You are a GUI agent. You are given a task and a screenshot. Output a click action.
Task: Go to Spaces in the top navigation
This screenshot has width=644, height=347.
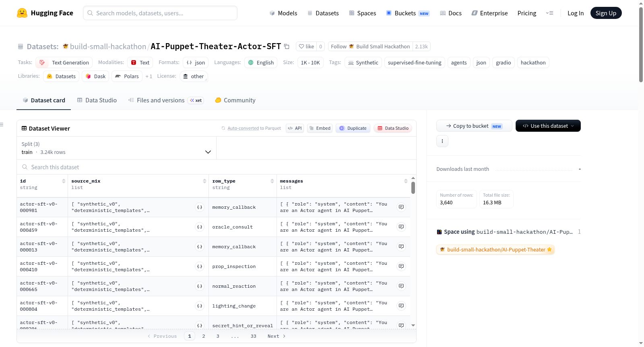(x=362, y=13)
